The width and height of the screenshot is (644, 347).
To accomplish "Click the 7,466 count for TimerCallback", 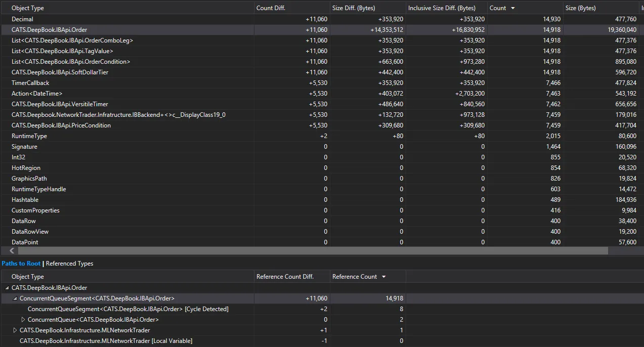I will pos(553,83).
